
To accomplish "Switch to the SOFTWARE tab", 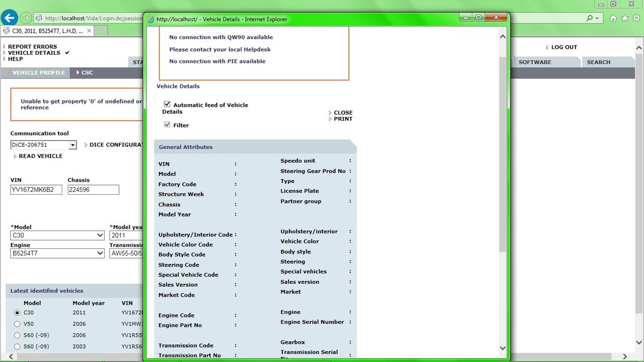I will click(x=535, y=62).
